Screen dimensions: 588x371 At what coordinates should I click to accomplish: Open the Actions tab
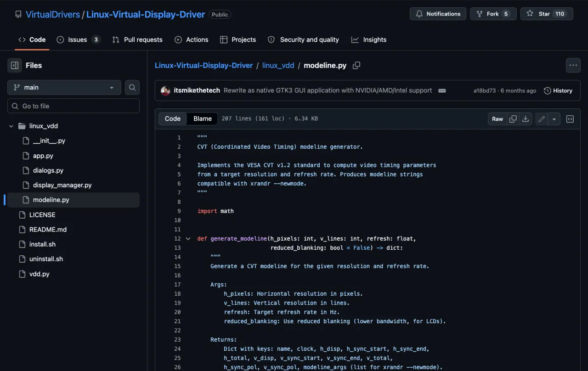click(x=192, y=39)
